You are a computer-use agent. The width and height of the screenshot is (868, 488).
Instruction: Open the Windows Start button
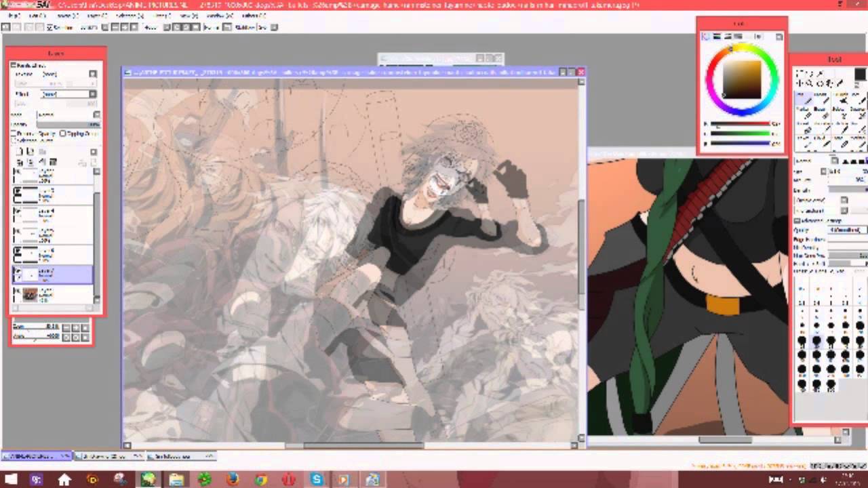click(11, 479)
